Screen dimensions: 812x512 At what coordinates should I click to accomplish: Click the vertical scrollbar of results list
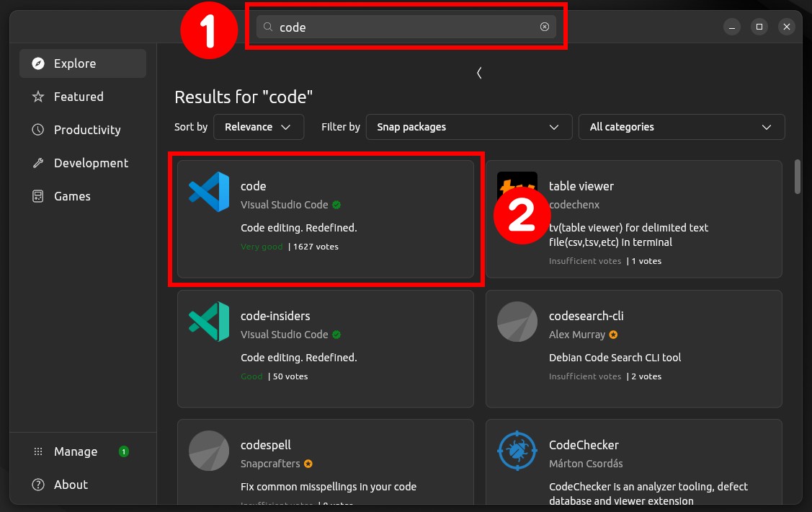798,177
